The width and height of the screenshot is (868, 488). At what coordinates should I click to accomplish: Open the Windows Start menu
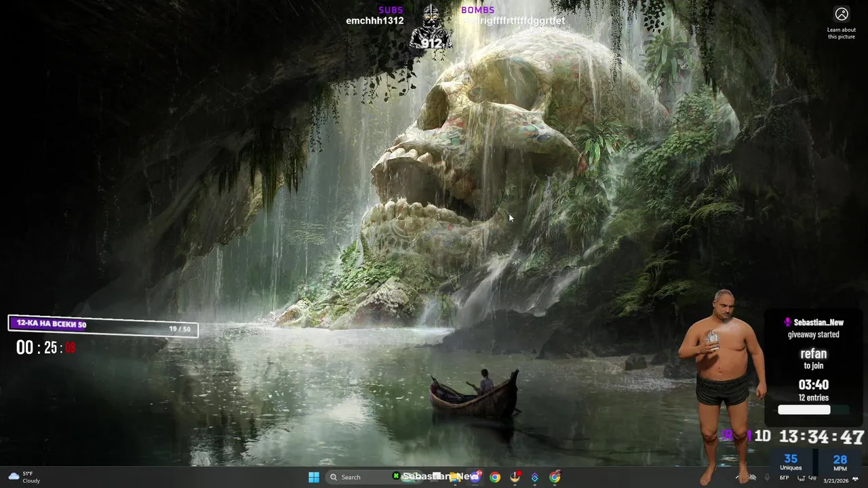[314, 477]
